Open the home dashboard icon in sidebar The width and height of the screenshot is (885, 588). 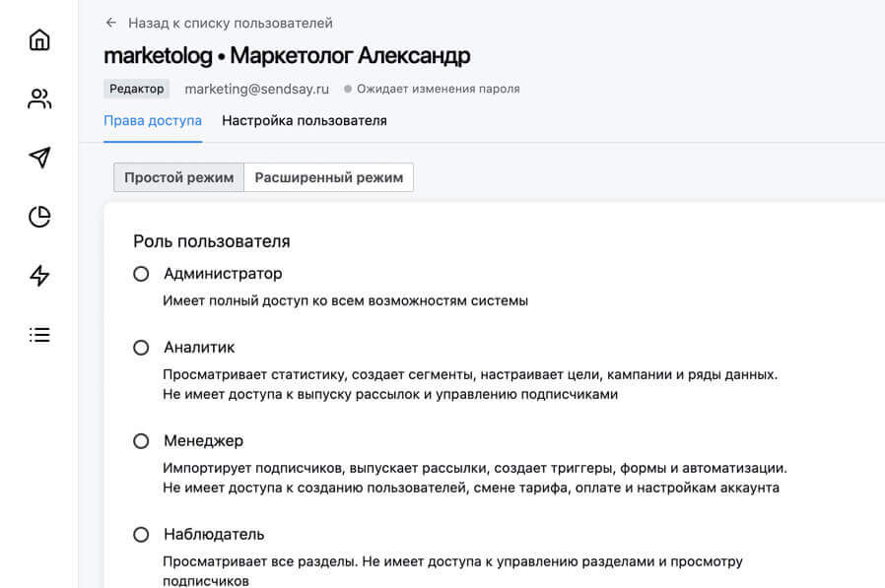[38, 39]
